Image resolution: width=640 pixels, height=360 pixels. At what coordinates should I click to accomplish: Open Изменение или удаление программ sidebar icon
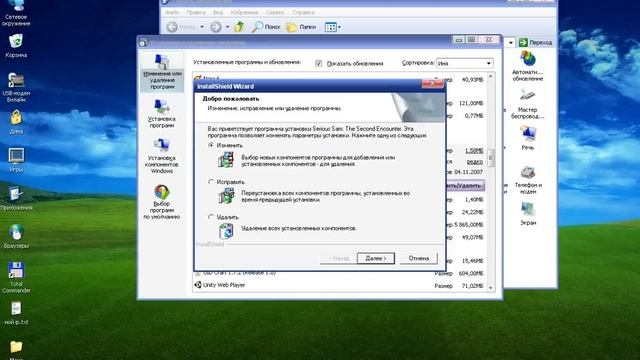(162, 72)
